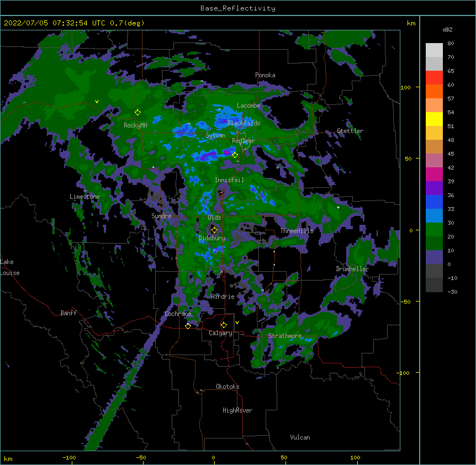This screenshot has width=476, height=465.
Task: Click the -30 value on dBZ scale
Action: (452, 292)
